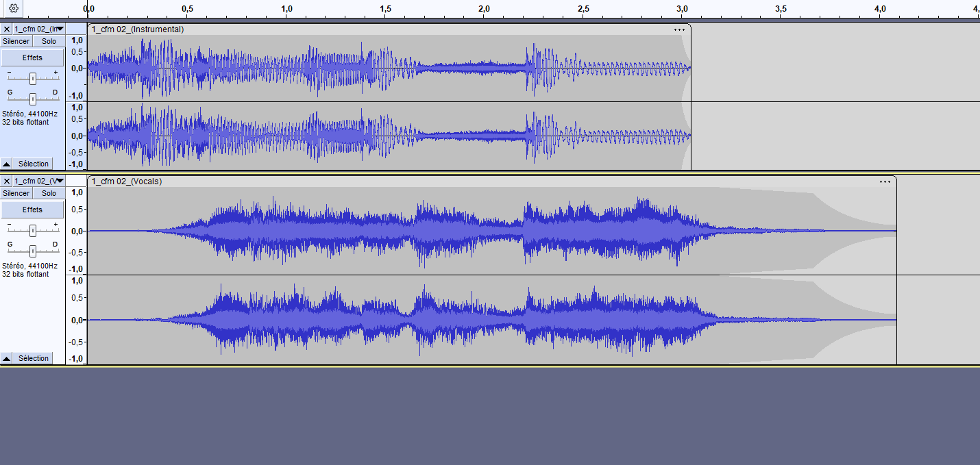Open the timeline options gear icon
This screenshot has width=980, height=465.
coord(14,8)
